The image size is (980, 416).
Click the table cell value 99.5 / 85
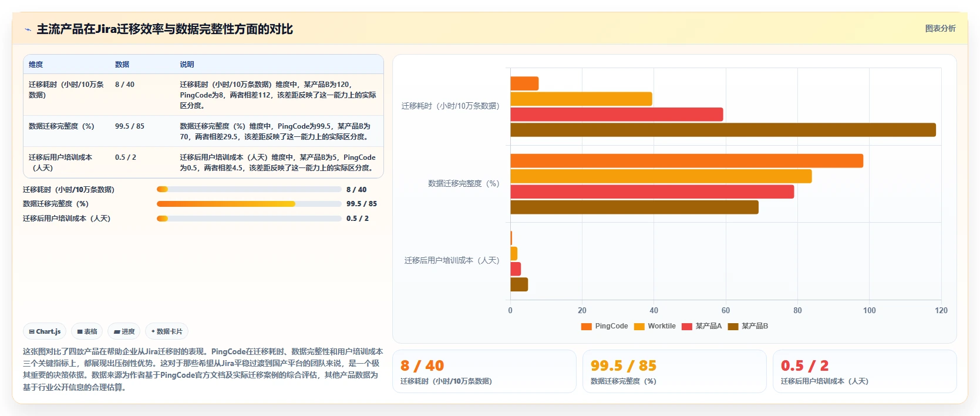coord(130,126)
